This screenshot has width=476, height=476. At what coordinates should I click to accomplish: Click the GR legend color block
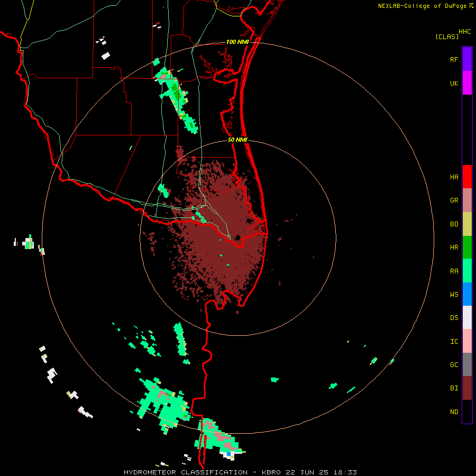[467, 200]
